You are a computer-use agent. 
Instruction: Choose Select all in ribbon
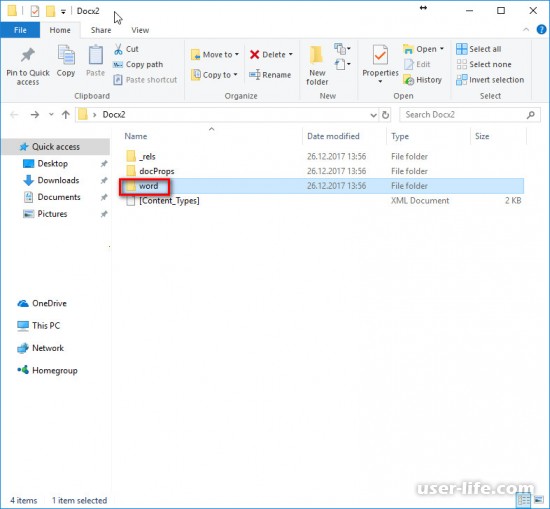pyautogui.click(x=479, y=49)
